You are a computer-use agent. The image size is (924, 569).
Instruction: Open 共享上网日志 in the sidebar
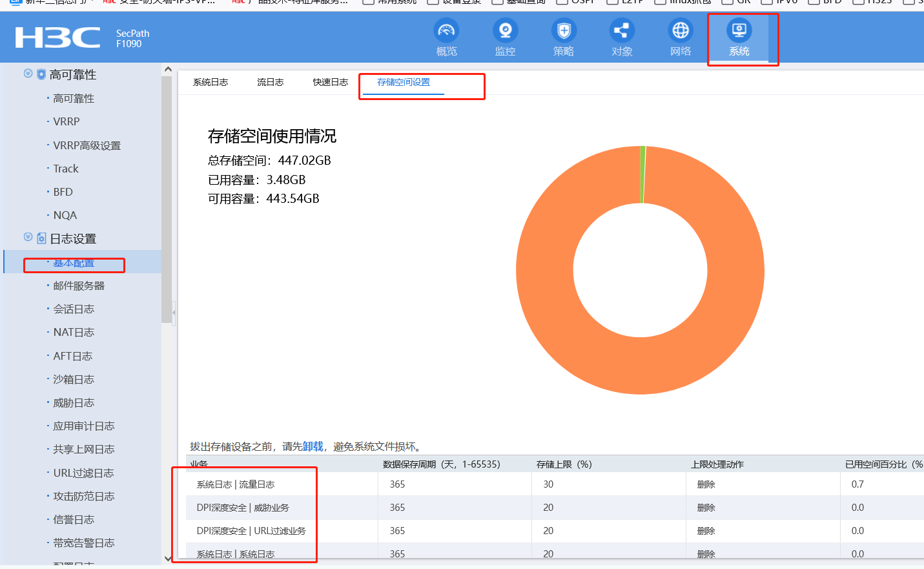tap(84, 449)
